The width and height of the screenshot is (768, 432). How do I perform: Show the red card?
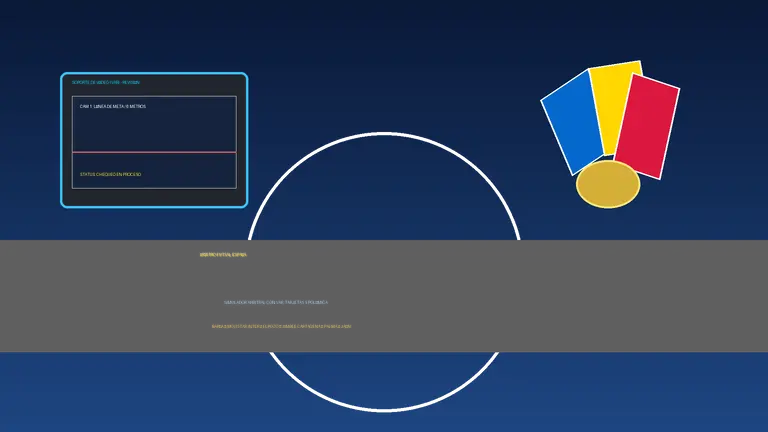coord(648,126)
